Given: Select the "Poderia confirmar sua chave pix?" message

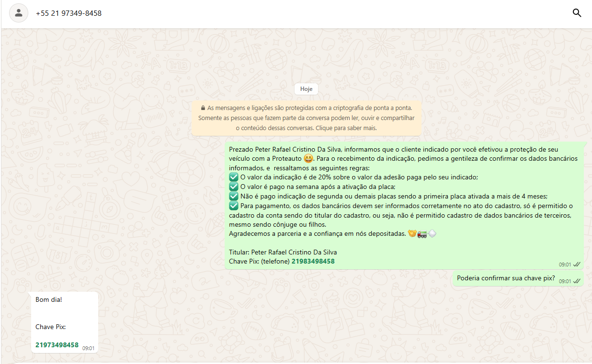Looking at the screenshot, I should [506, 278].
